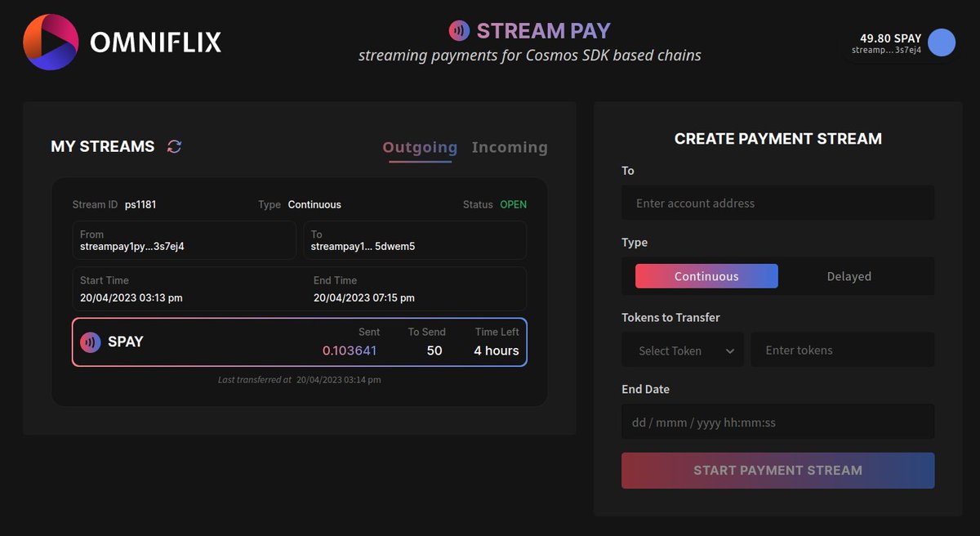Click the OPEN status label
Image resolution: width=980 pixels, height=536 pixels.
514,204
